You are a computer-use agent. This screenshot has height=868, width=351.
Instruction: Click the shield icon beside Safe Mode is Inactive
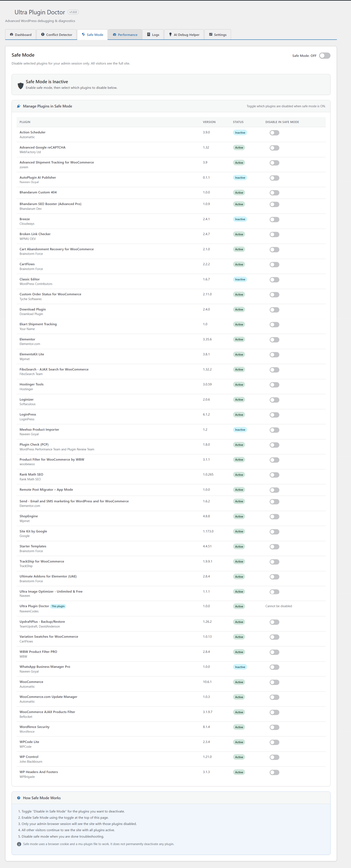[21, 86]
